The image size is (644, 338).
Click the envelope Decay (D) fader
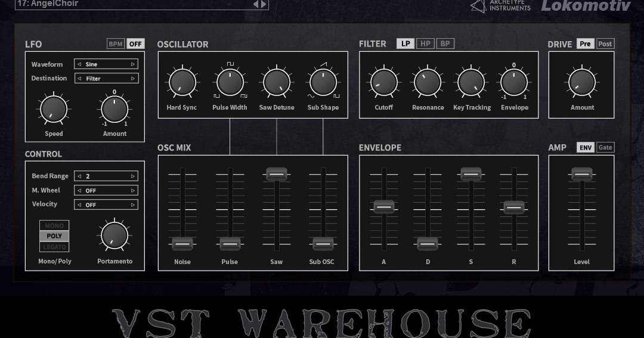(428, 244)
